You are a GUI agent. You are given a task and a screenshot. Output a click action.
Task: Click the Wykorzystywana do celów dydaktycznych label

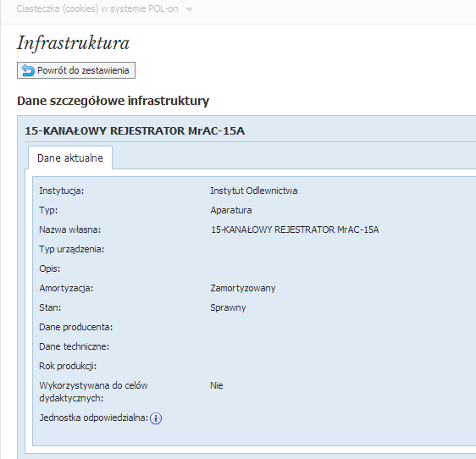tap(93, 391)
